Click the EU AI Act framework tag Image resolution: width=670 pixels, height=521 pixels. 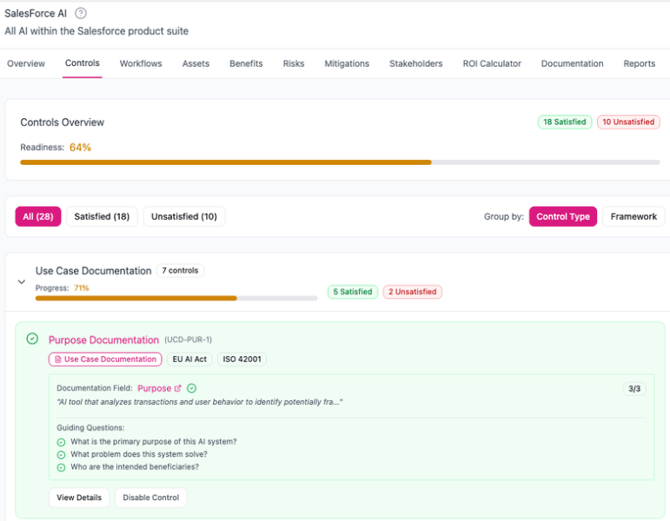(x=190, y=359)
